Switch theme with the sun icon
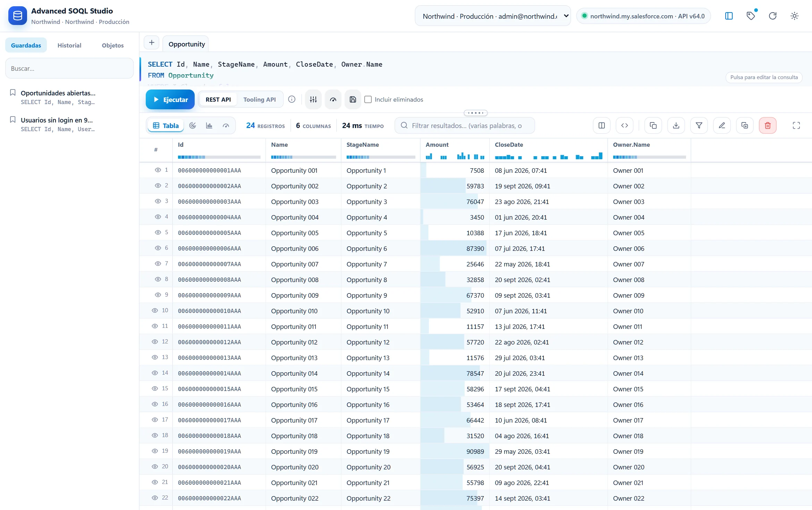The width and height of the screenshot is (812, 510). [794, 16]
